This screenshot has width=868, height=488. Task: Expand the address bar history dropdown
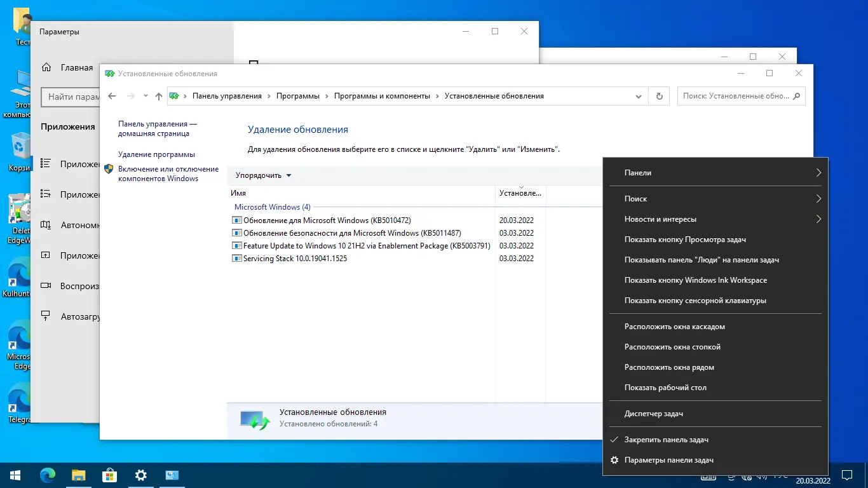click(x=639, y=95)
